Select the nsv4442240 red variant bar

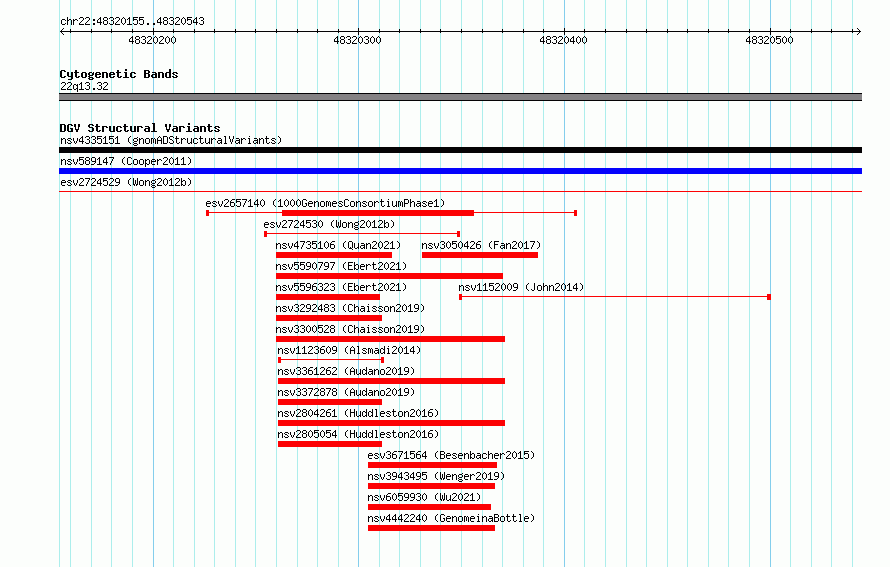pos(431,528)
